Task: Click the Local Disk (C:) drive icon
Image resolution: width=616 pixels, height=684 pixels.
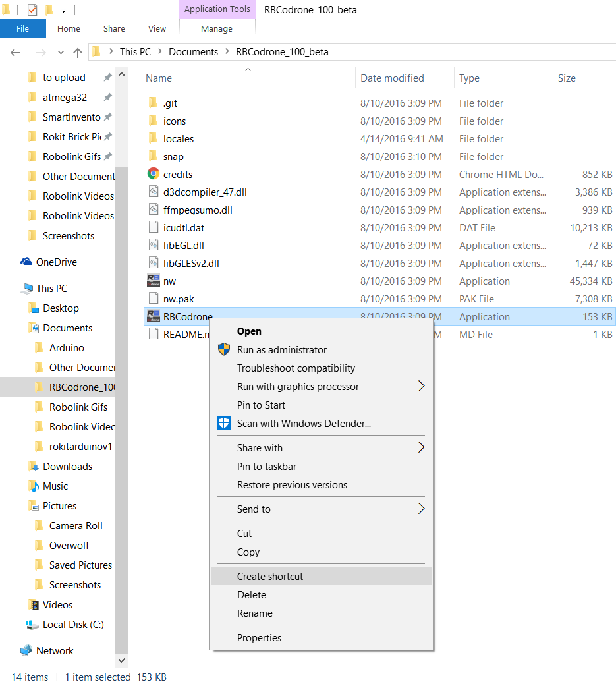Action: (32, 625)
